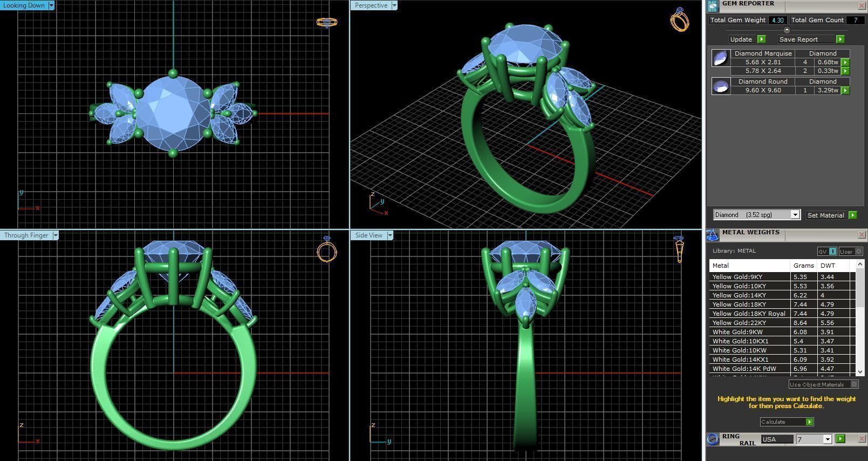Click the metal list scrollbar down arrow
The width and height of the screenshot is (868, 461).
click(x=860, y=372)
